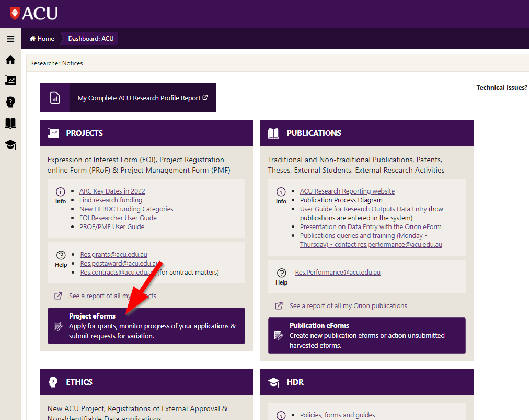529x420 pixels.
Task: Open the home icon in left sidebar
Action: click(x=10, y=60)
